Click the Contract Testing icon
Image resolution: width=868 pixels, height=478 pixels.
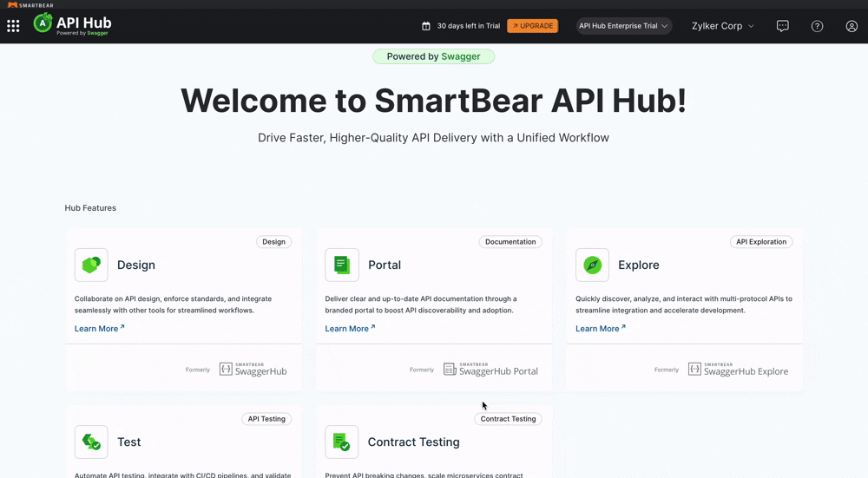[x=342, y=442]
